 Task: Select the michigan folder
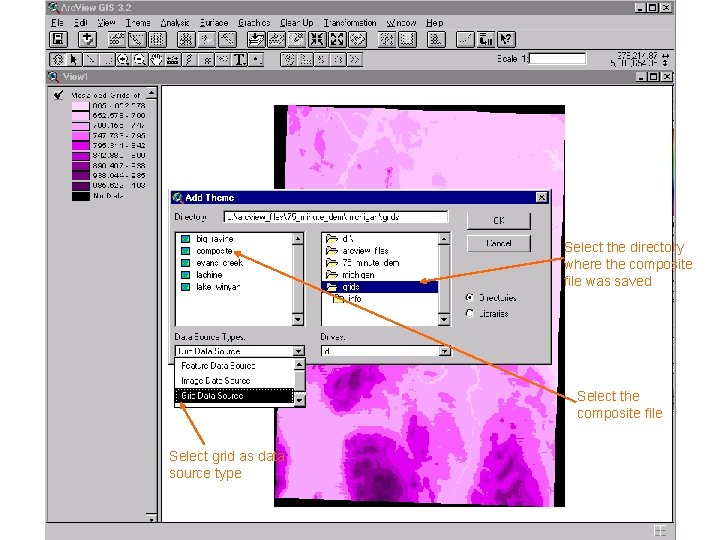[x=350, y=275]
